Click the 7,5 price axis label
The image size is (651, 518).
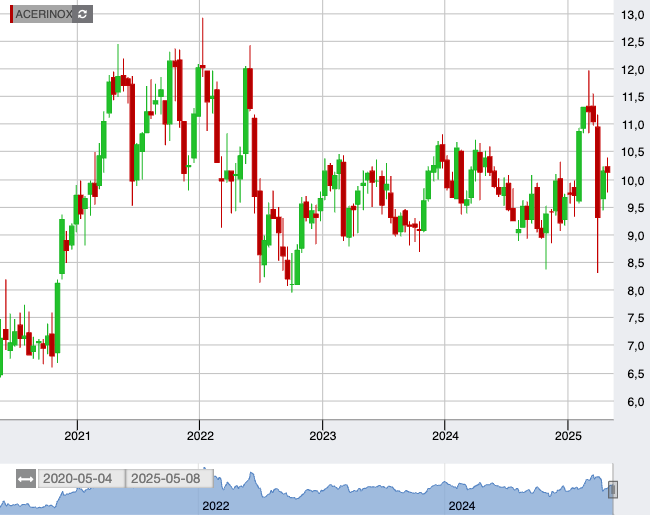pos(635,318)
